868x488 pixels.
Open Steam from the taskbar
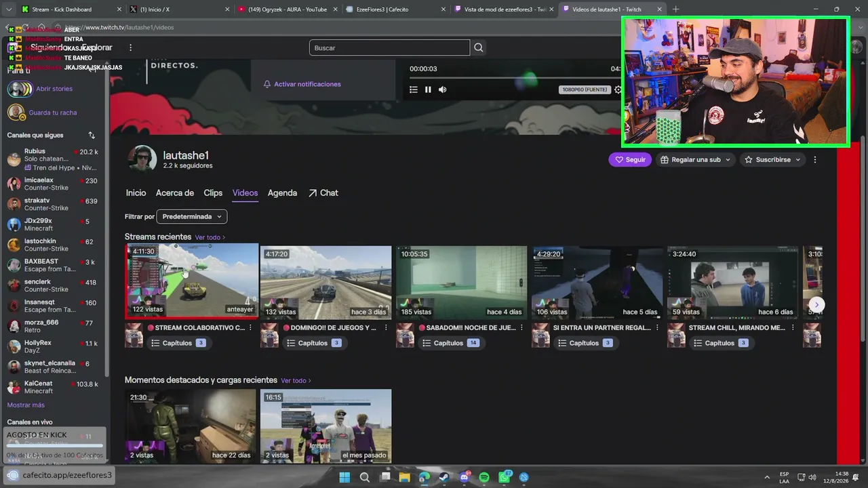(x=444, y=477)
